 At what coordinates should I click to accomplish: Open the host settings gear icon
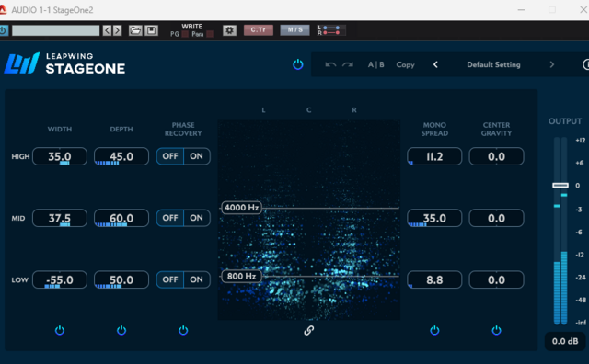[229, 30]
